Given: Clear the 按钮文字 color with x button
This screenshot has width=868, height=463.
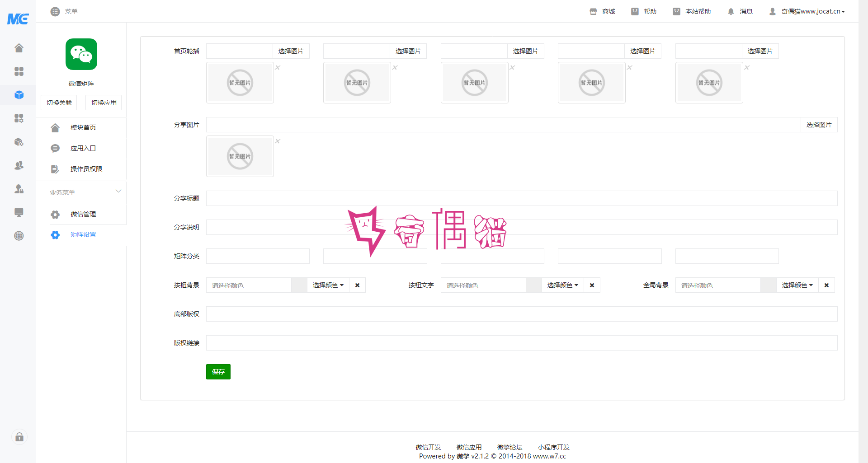Looking at the screenshot, I should (x=592, y=285).
